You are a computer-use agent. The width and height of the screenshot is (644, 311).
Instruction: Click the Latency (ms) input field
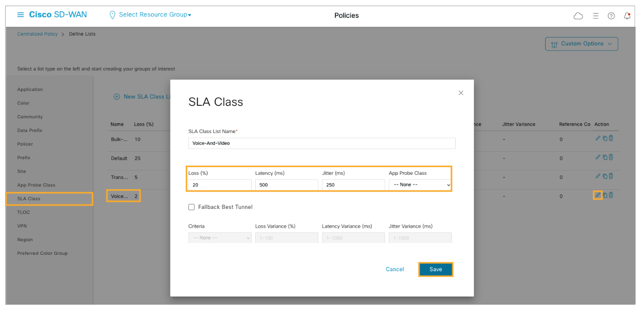tap(286, 185)
